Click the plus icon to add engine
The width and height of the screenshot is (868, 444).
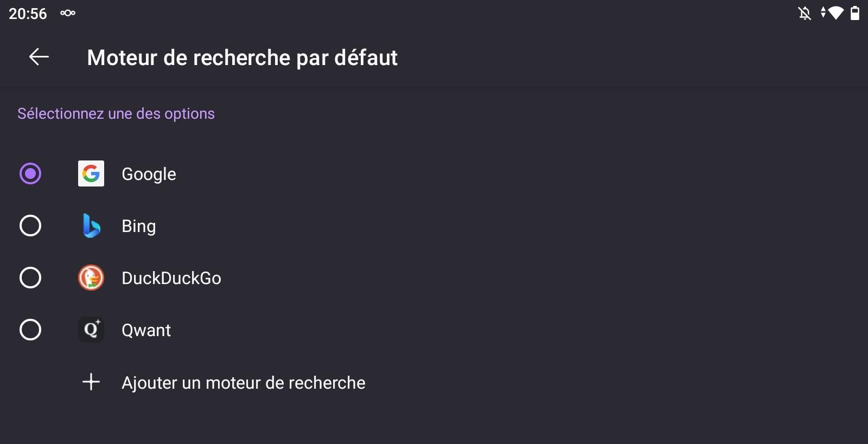[x=91, y=382]
